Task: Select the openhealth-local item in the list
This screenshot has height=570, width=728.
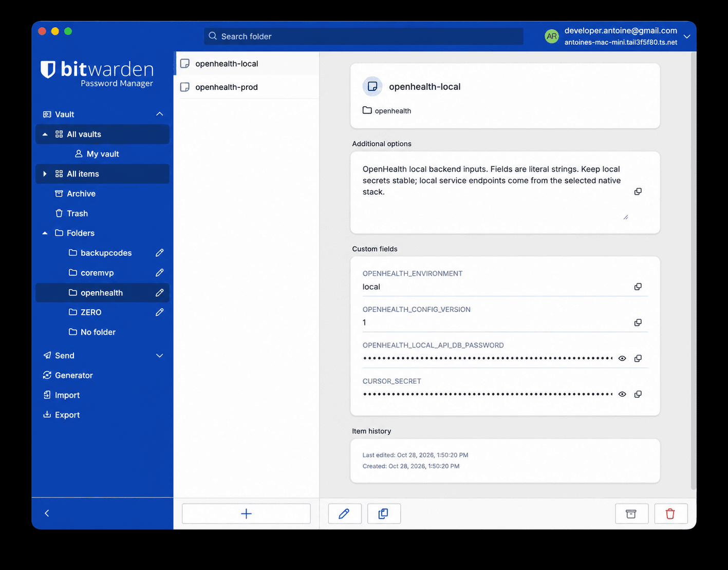Action: (247, 64)
